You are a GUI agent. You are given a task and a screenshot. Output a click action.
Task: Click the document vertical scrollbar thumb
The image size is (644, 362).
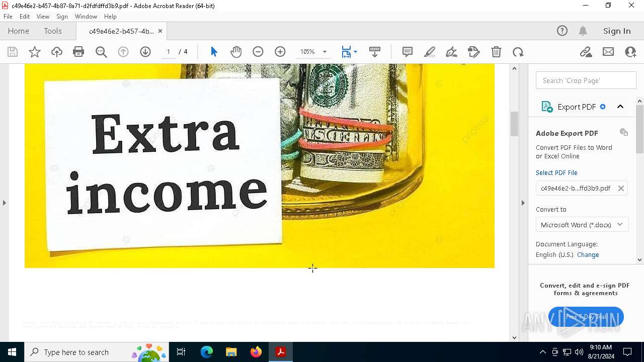(514, 124)
